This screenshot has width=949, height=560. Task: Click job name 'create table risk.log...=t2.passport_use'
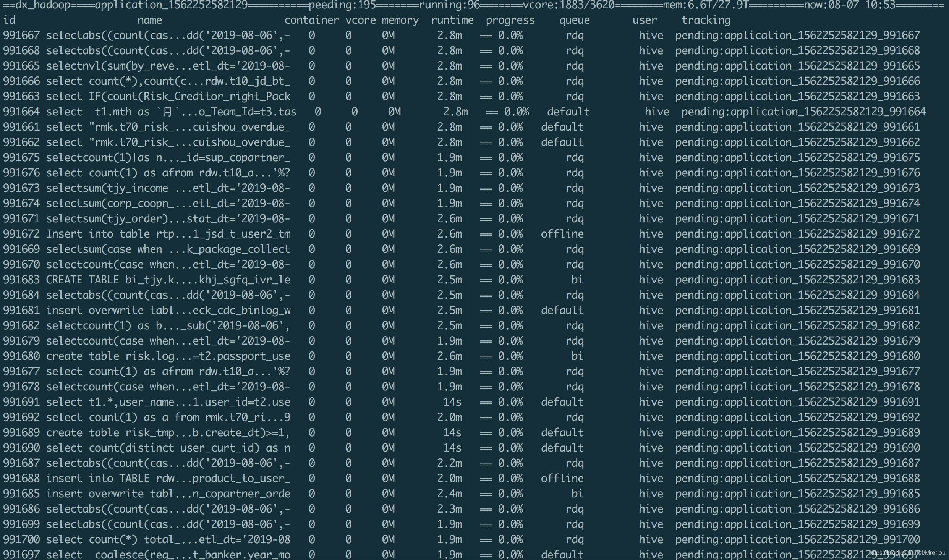tap(168, 356)
